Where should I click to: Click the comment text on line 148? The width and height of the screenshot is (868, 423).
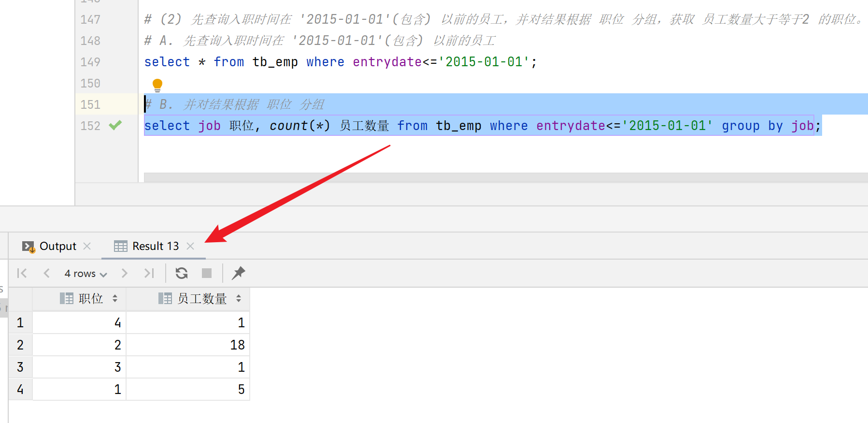[x=320, y=41]
